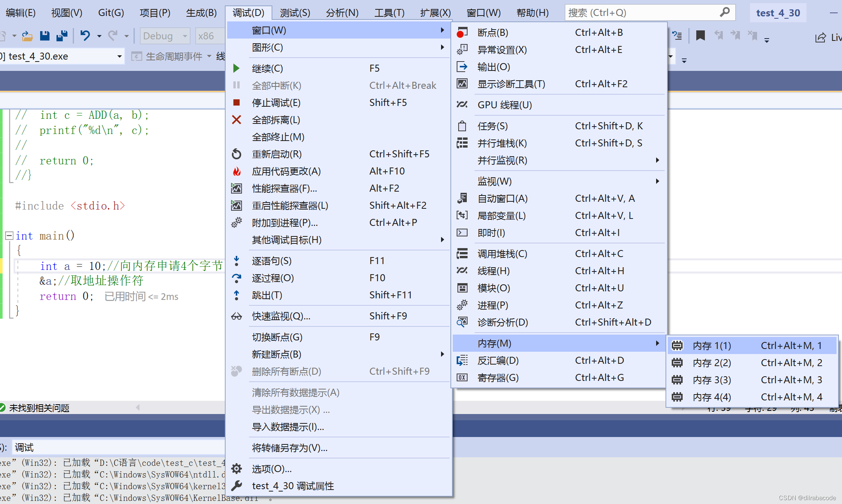Click the output source 调试 field
This screenshot has width=842, height=504.
pyautogui.click(x=119, y=448)
